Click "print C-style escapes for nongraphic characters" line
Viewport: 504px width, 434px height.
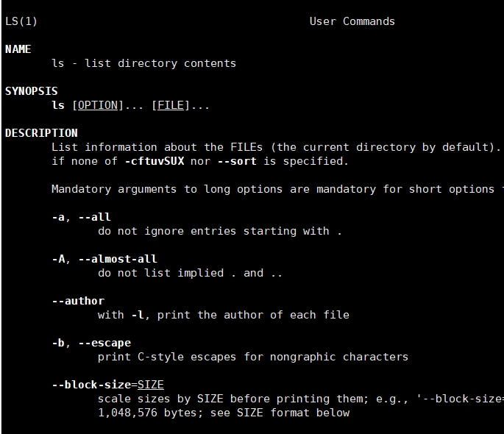point(252,357)
